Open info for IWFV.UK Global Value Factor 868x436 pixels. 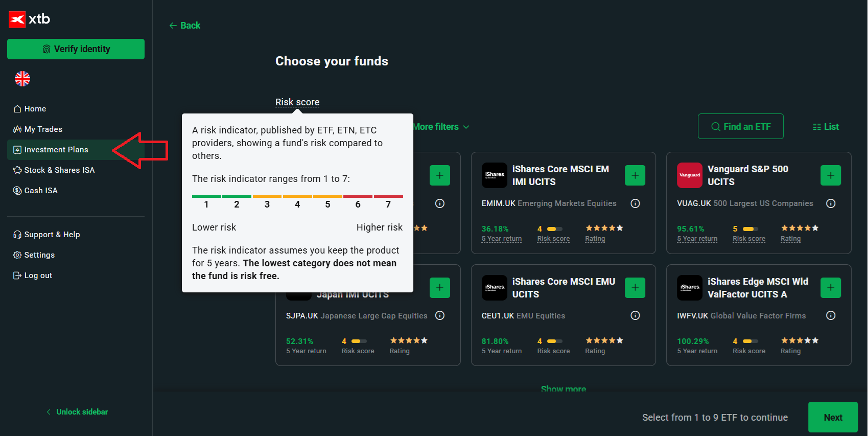pos(831,315)
